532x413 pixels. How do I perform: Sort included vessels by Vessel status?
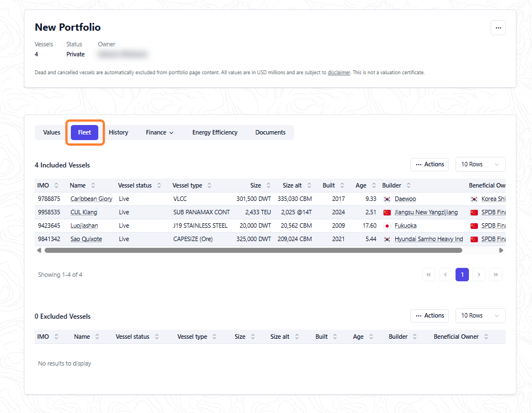tap(159, 185)
